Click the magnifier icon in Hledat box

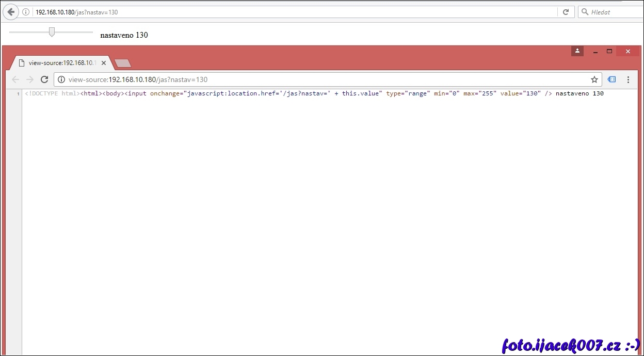tap(585, 12)
